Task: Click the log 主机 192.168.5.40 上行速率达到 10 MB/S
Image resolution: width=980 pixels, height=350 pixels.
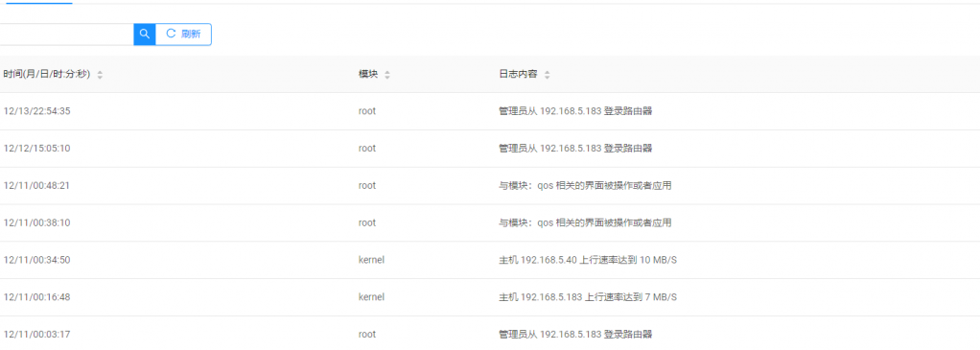Action: (x=588, y=260)
